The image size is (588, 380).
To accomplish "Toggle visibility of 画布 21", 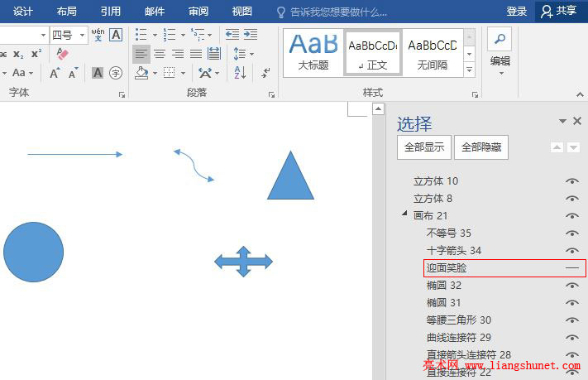I will click(572, 216).
